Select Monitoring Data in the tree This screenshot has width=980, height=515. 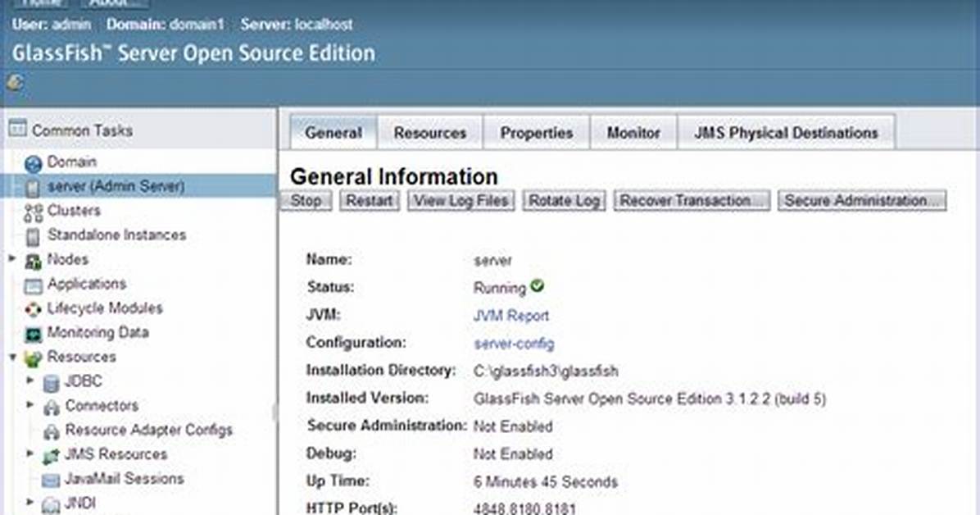(98, 332)
